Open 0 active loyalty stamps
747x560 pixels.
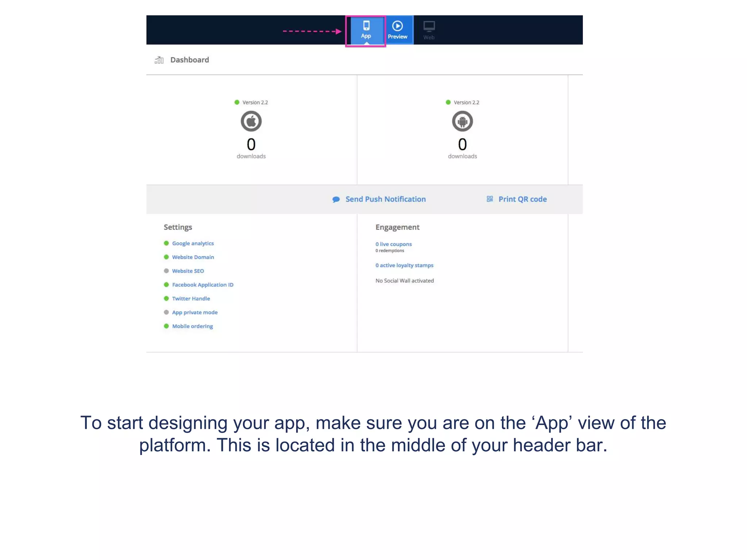point(404,265)
